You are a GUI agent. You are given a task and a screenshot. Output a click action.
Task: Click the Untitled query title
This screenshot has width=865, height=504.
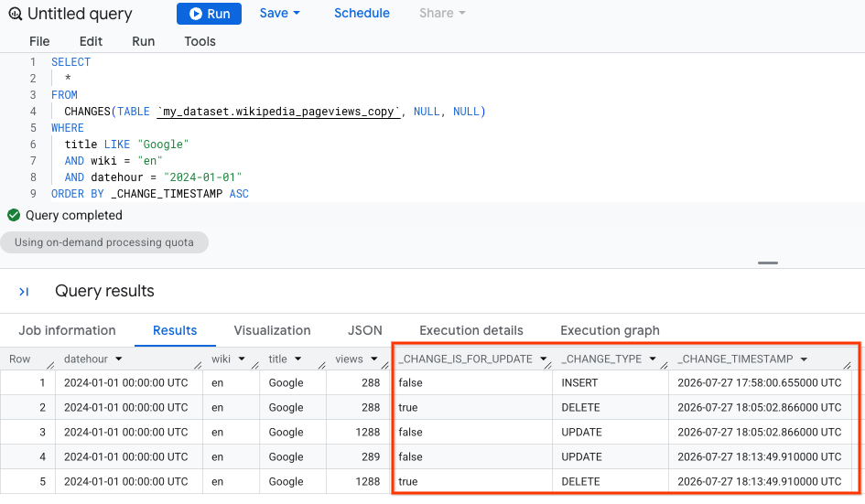(x=80, y=14)
